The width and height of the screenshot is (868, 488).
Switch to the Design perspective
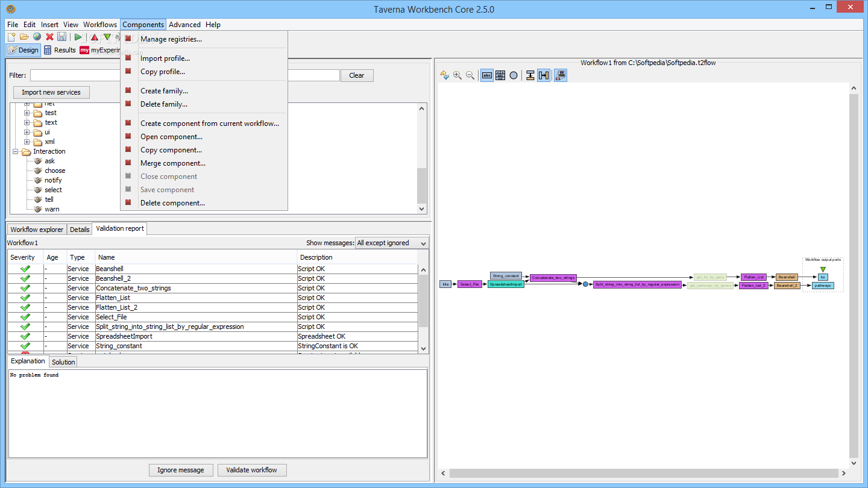pyautogui.click(x=23, y=50)
